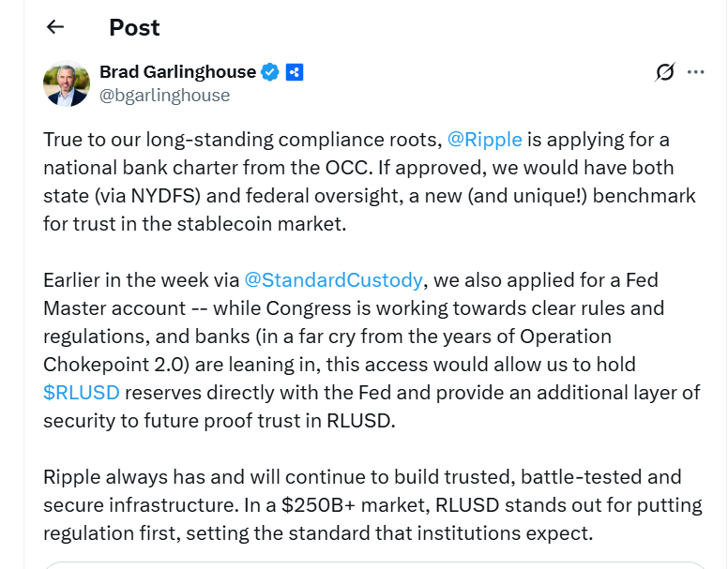Image resolution: width=728 pixels, height=569 pixels.
Task: Open the Grok icon on this post
Action: tap(665, 72)
